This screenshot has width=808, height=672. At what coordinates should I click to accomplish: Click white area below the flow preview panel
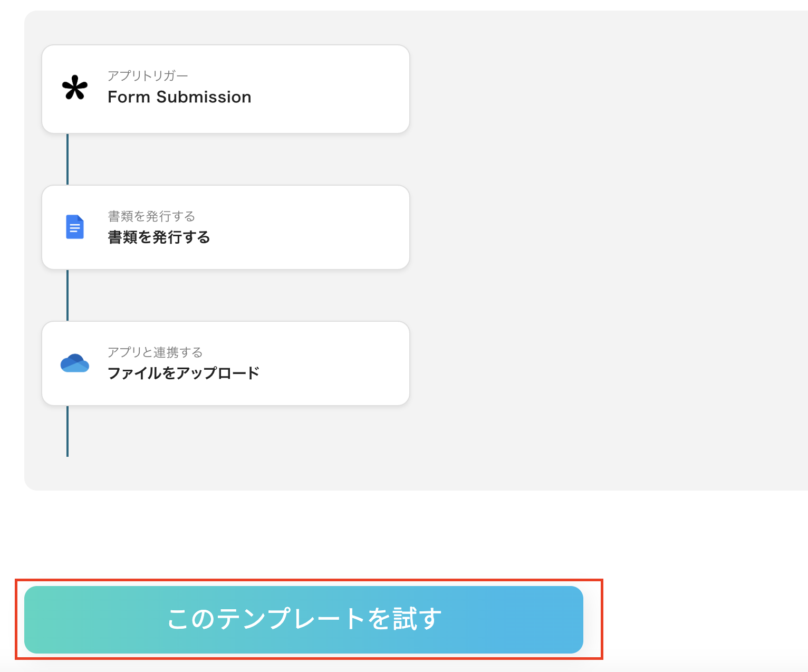pos(369,533)
